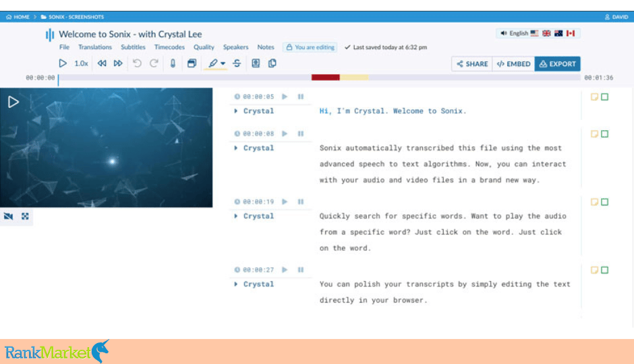The image size is (634, 364).
Task: Pause the paragraph at 00:00:05
Action: coord(300,96)
